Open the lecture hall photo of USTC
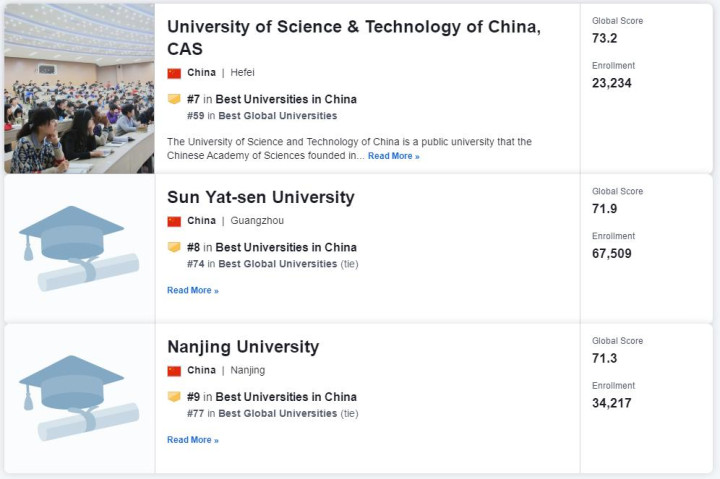The height and width of the screenshot is (479, 720). point(79,89)
